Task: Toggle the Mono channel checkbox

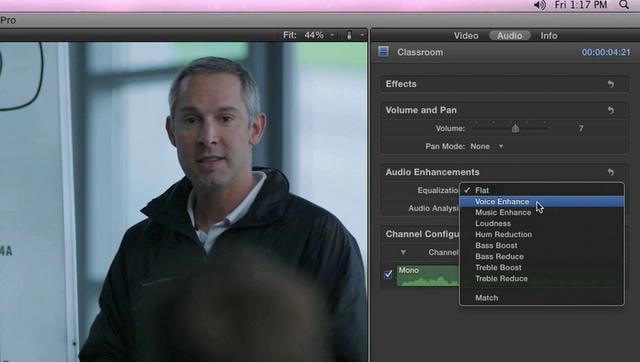Action: 388,274
